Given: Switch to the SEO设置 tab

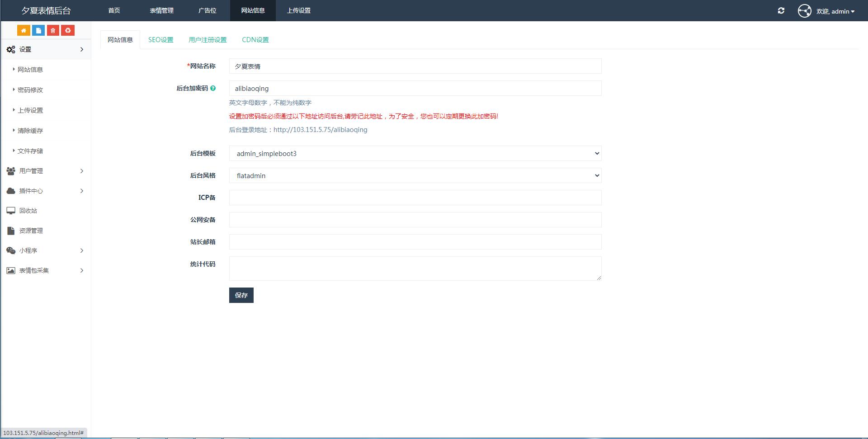Looking at the screenshot, I should pyautogui.click(x=160, y=39).
